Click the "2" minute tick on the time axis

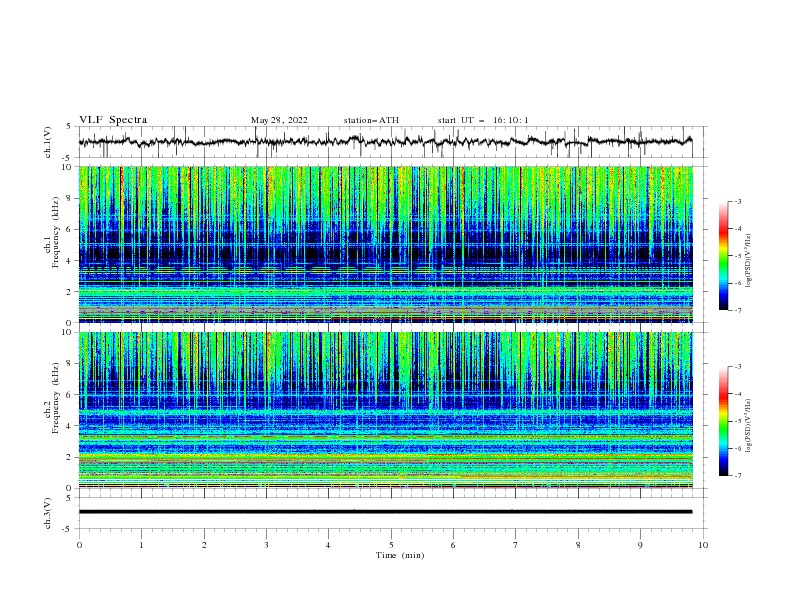[204, 545]
